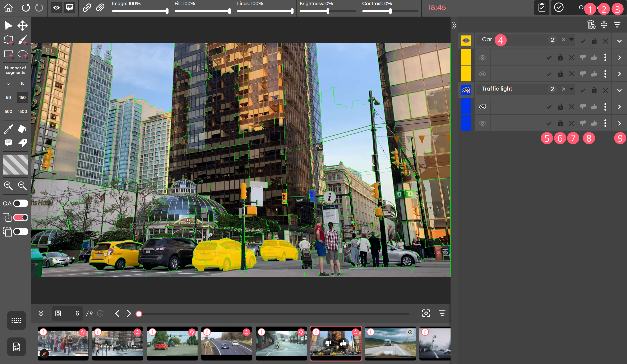Toggle visibility of the second Car instance
Viewport: 627px width, 364px height.
483,74
